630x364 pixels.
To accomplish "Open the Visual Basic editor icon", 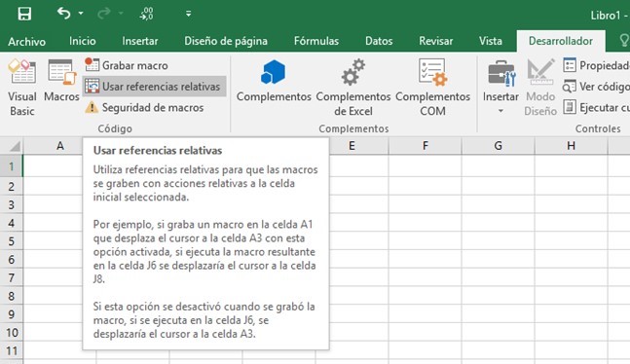I will 22,71.
